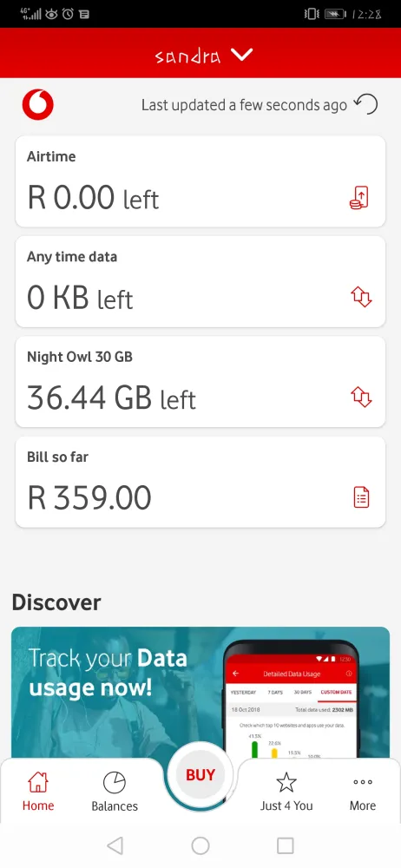Expand the sandra account dropdown chevron
This screenshot has width=401, height=868.
tap(241, 54)
